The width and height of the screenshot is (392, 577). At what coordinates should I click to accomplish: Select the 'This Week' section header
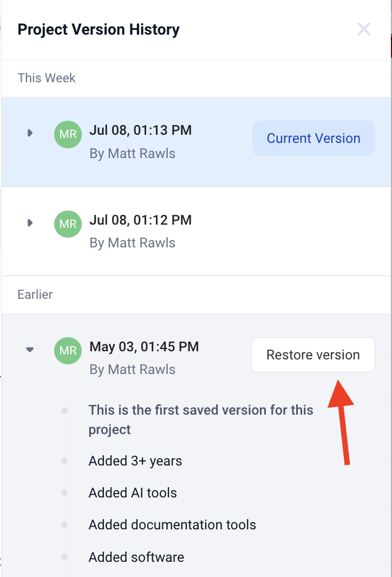click(47, 78)
